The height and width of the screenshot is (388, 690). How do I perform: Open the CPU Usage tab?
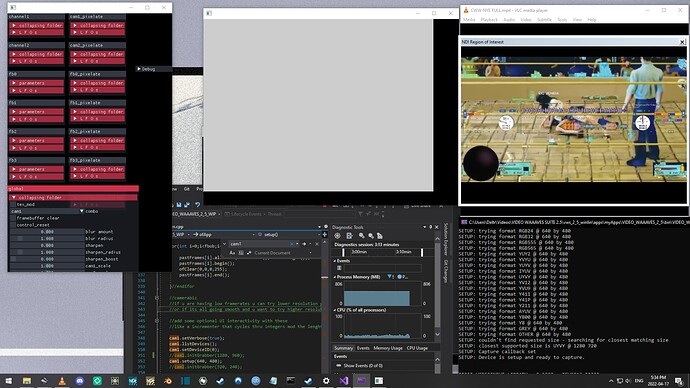pyautogui.click(x=417, y=348)
